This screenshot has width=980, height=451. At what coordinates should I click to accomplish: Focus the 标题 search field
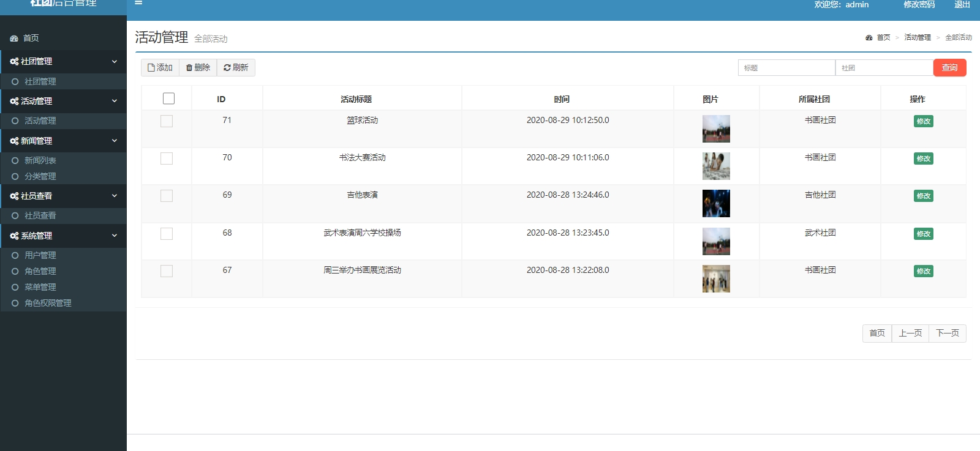click(x=786, y=68)
